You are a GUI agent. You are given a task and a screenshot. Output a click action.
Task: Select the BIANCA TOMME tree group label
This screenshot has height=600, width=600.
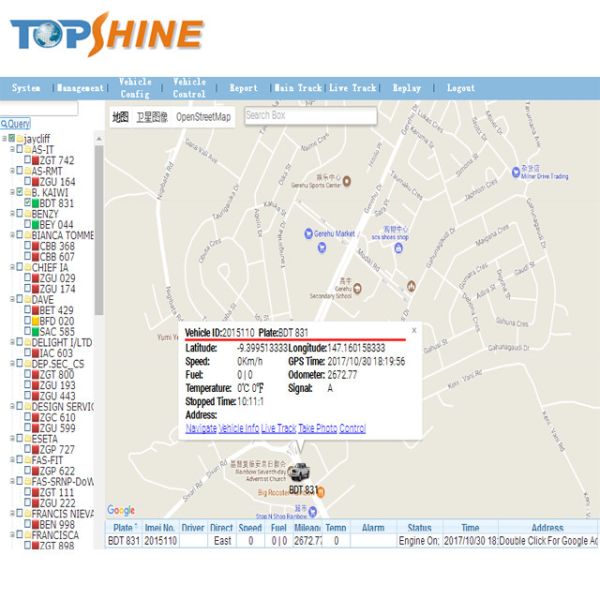pyautogui.click(x=63, y=235)
